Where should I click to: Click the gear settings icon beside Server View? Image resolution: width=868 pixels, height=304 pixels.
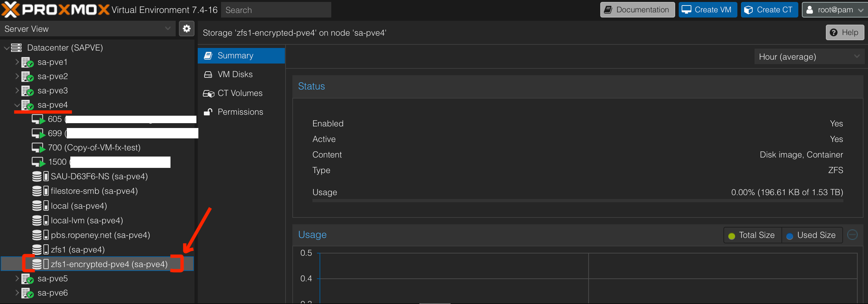point(186,29)
